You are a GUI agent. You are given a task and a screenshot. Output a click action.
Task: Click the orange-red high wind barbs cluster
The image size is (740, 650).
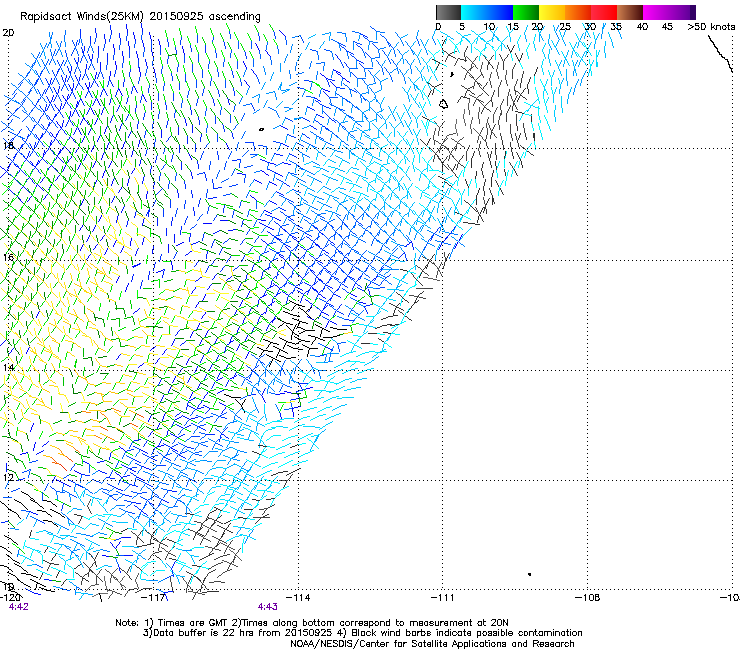[x=59, y=458]
